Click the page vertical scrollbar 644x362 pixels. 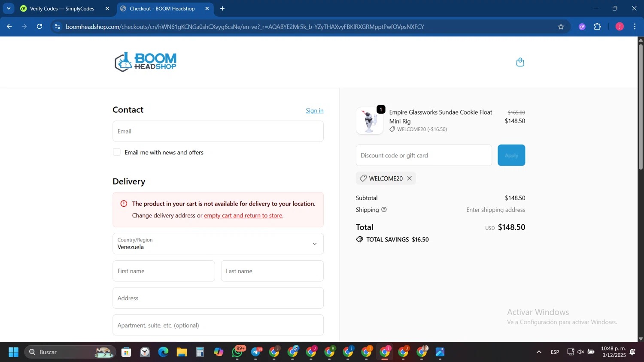coord(641,107)
